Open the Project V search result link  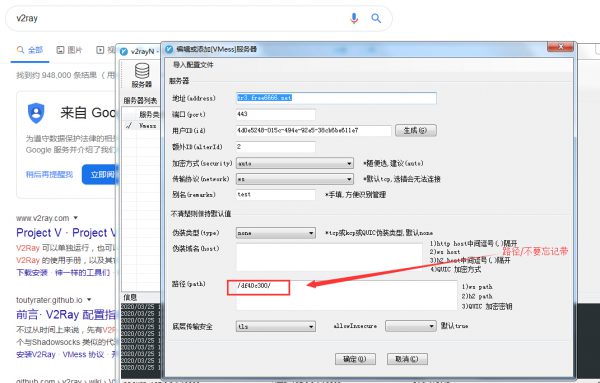66,233
